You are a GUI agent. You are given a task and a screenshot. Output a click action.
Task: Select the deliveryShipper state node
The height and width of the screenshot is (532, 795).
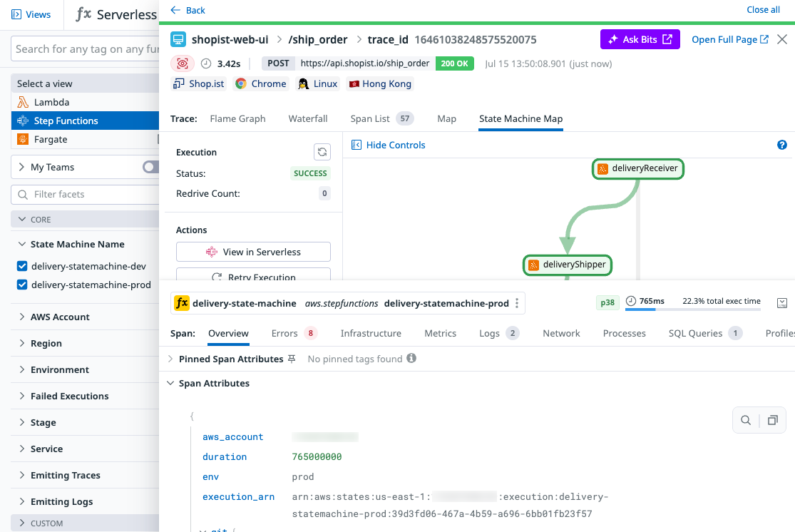click(x=568, y=265)
